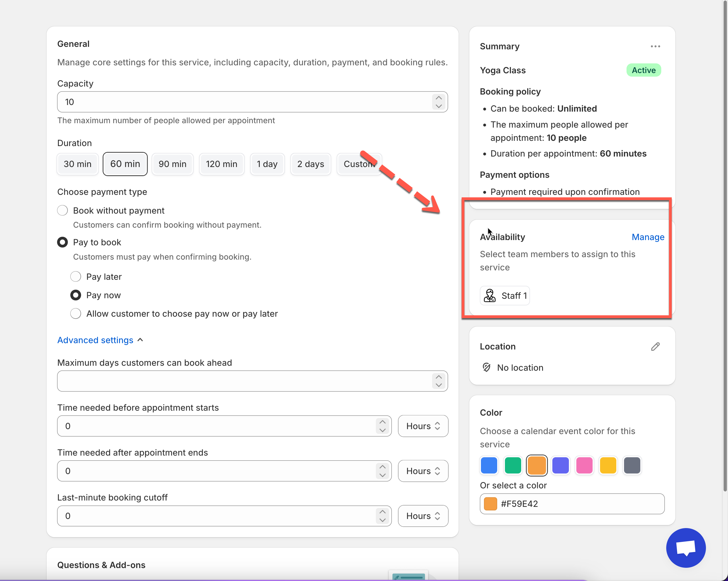Select the 90 min duration
The image size is (728, 581).
click(172, 164)
